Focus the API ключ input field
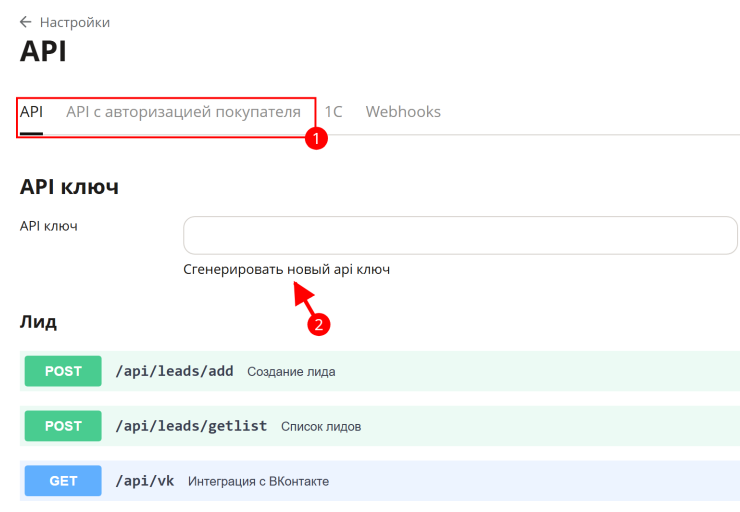 coord(460,235)
